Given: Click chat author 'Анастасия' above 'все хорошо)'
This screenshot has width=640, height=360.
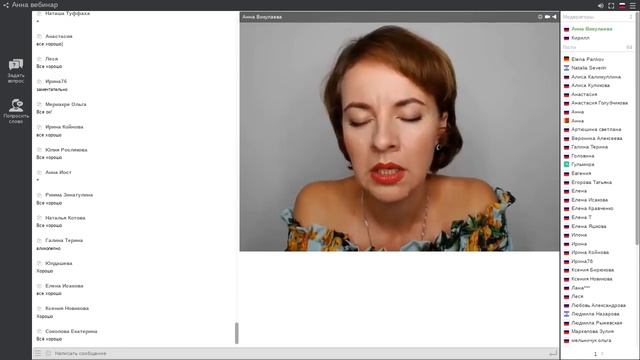Looking at the screenshot, I should pyautogui.click(x=59, y=36).
